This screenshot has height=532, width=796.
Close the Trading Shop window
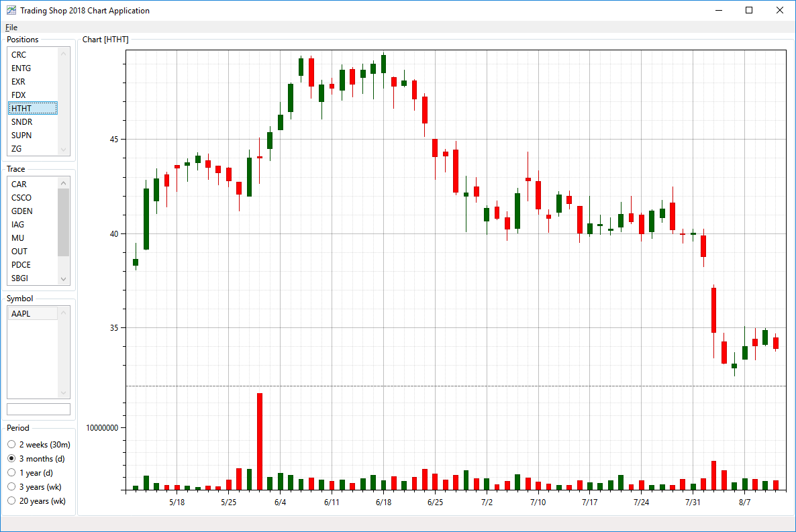(x=780, y=10)
